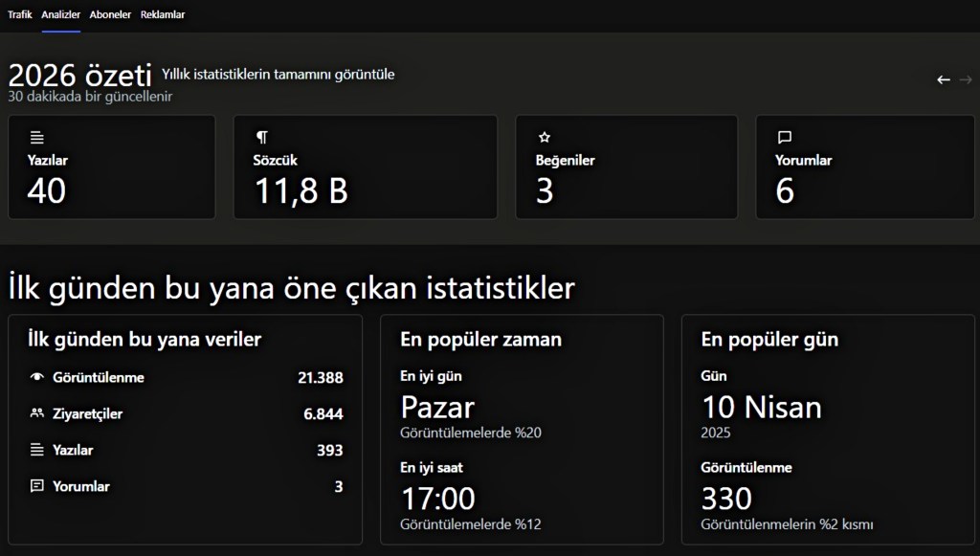Click the Beğeniler star icon
This screenshot has width=980, height=556.
tap(545, 138)
